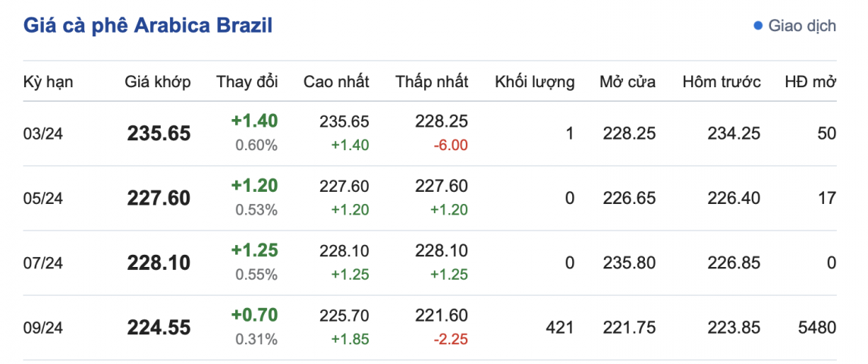Click the 5480 open interest value
This screenshot has width=868, height=364.
click(816, 328)
